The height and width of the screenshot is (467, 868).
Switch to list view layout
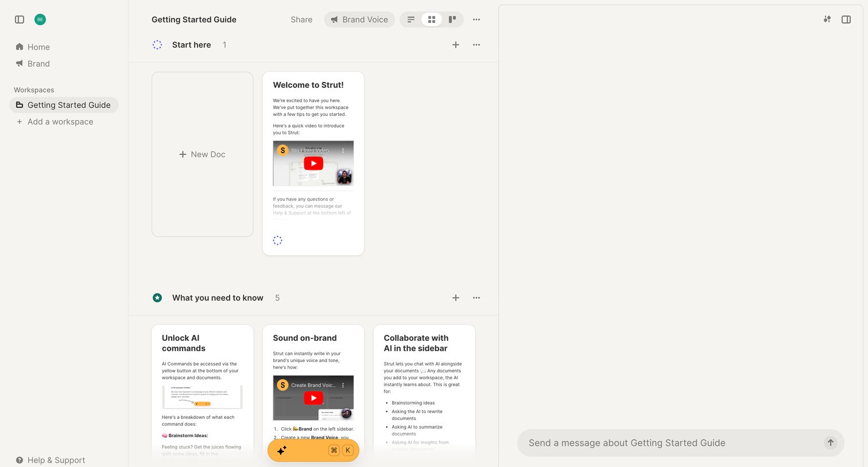(x=411, y=20)
